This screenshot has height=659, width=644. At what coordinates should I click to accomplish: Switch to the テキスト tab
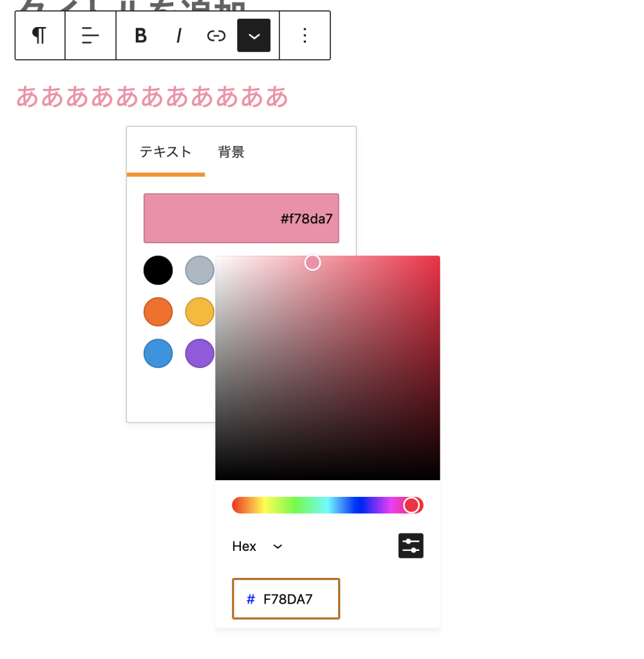(x=166, y=152)
